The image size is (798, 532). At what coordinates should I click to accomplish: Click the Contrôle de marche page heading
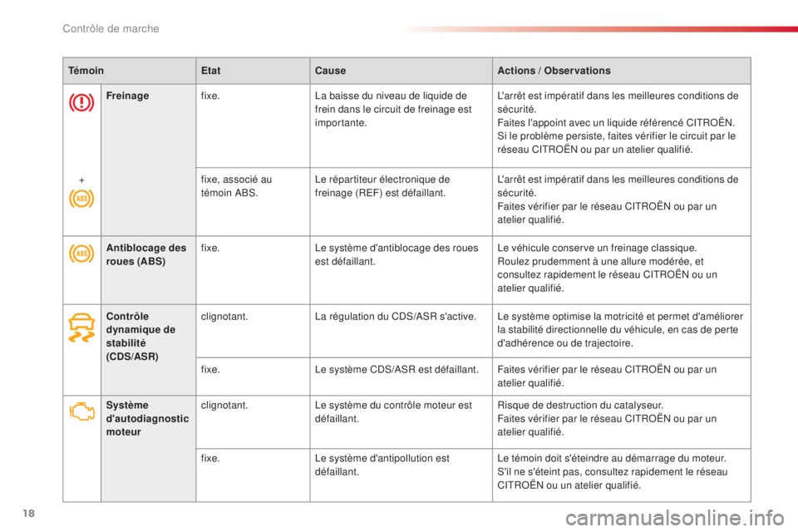pyautogui.click(x=111, y=28)
